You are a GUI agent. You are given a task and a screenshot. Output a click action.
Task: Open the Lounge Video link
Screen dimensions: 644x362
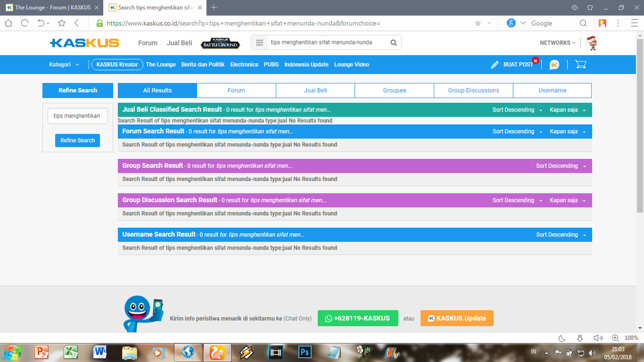(x=352, y=64)
